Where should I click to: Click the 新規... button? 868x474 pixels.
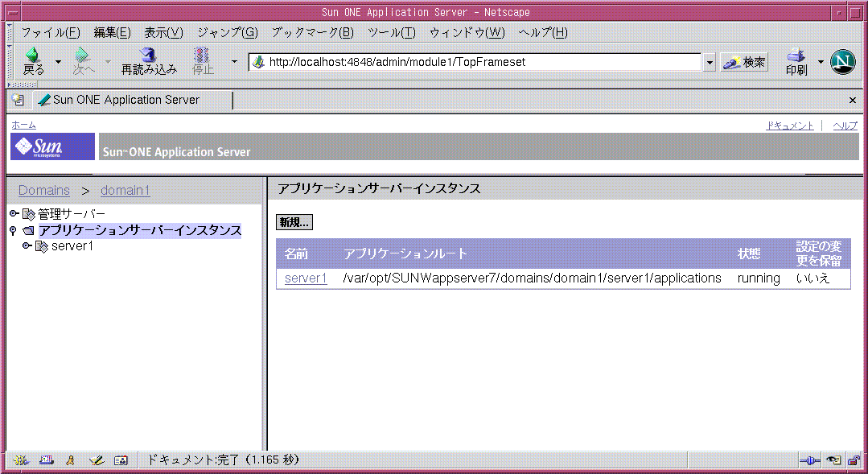294,223
